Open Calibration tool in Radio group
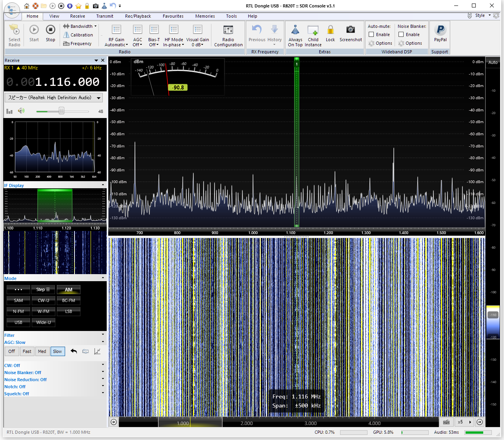The height and width of the screenshot is (440, 504). [x=78, y=35]
